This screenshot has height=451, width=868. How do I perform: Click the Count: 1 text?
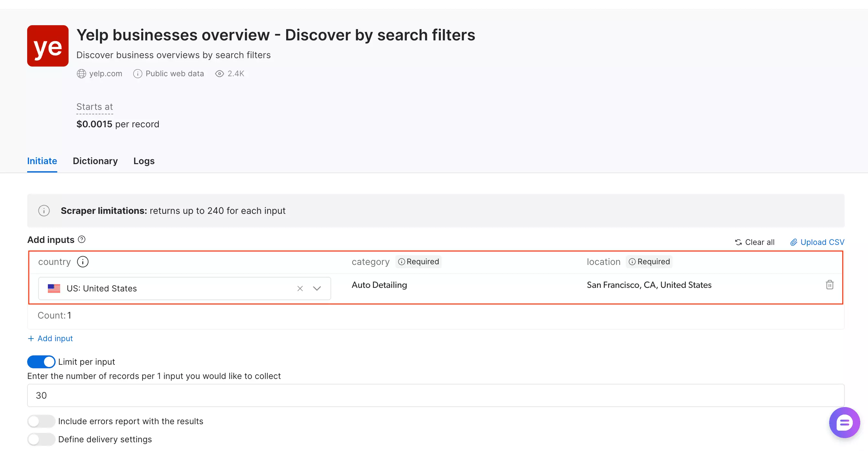click(x=54, y=315)
